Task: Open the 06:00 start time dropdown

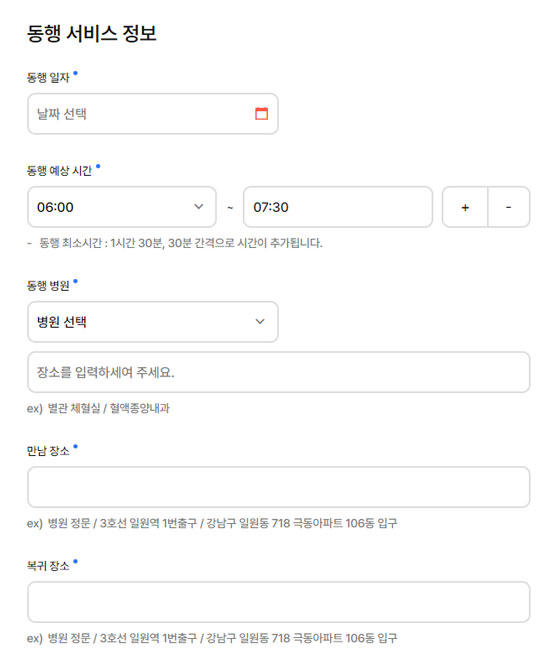Action: pos(122,207)
